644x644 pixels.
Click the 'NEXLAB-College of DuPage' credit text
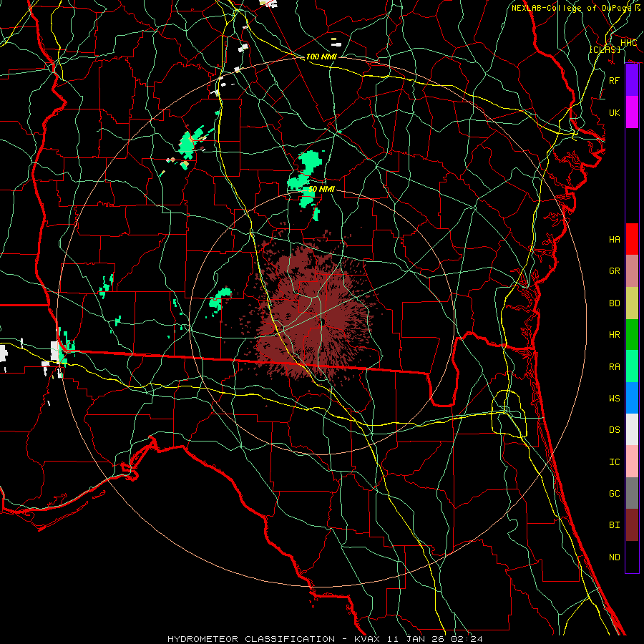[571, 8]
